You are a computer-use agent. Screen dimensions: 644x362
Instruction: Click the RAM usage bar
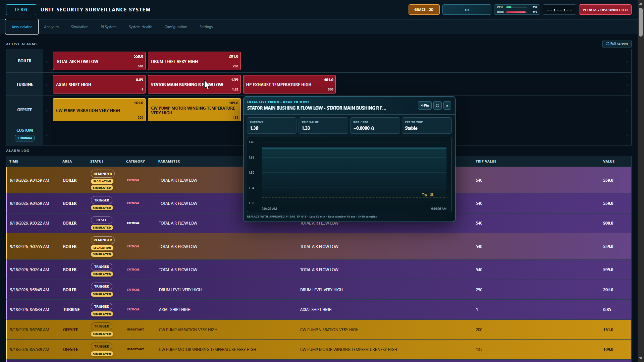517,12
